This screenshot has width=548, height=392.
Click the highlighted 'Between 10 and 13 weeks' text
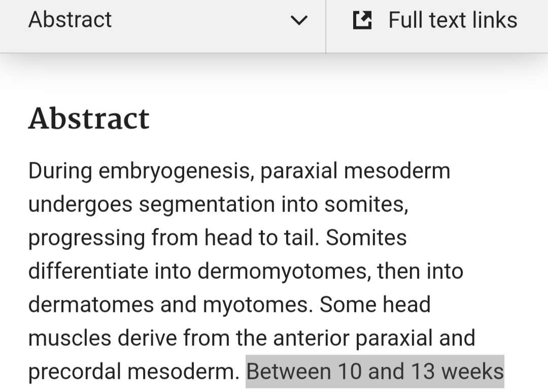(375, 372)
